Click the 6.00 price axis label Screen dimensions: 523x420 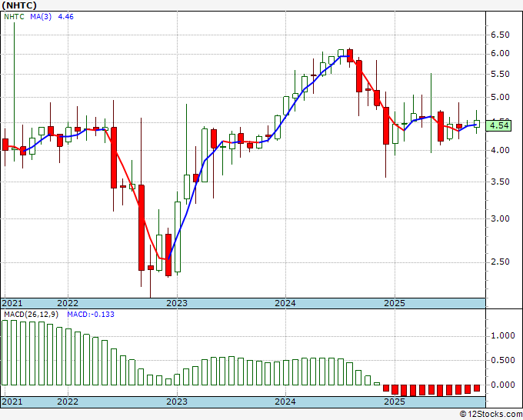pyautogui.click(x=500, y=54)
